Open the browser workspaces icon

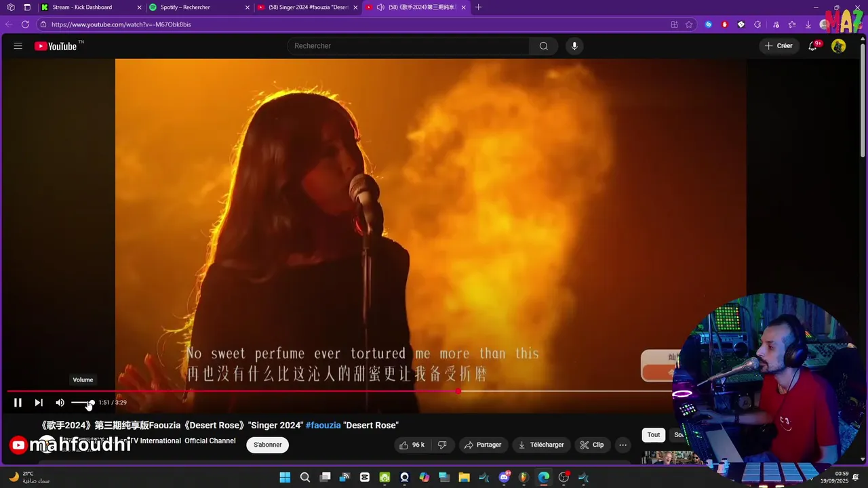coord(11,7)
